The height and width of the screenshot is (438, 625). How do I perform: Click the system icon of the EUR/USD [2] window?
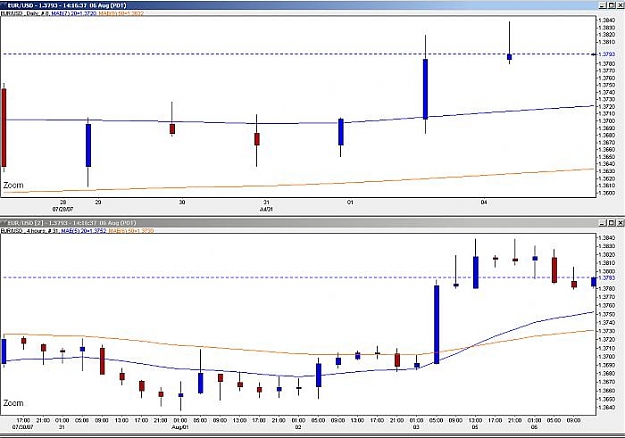(4, 223)
